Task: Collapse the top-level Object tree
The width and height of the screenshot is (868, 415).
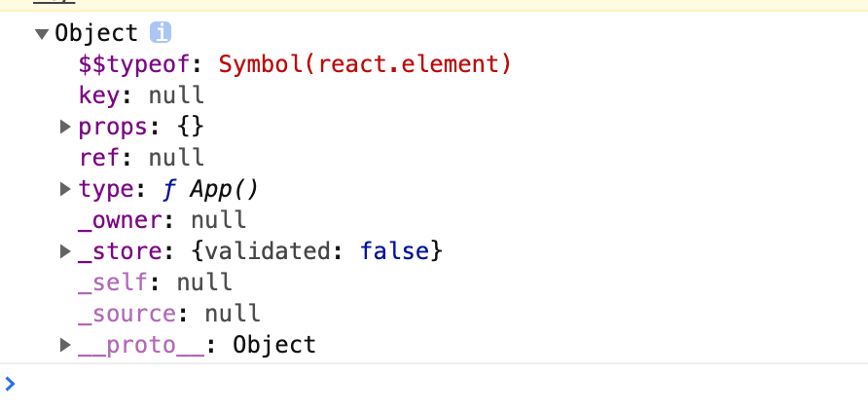Action: [x=42, y=34]
